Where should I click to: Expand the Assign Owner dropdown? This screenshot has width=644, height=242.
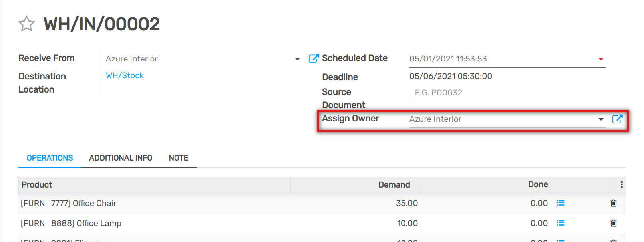[601, 119]
